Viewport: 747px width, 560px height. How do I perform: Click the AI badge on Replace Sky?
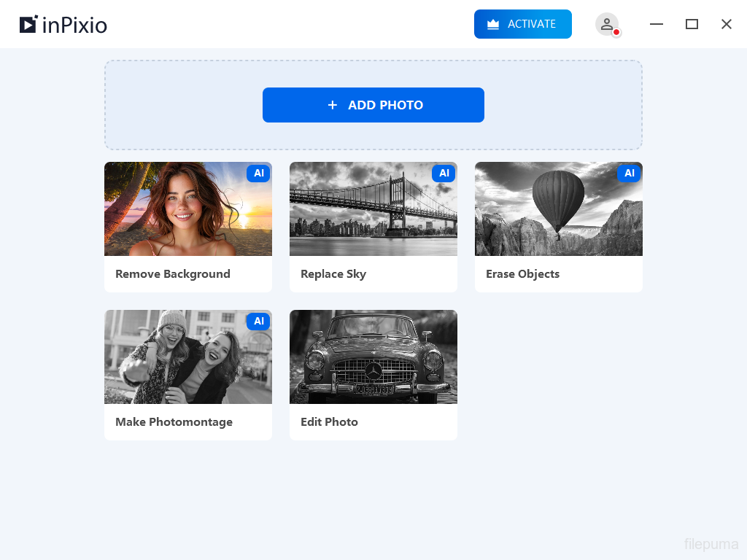[444, 174]
